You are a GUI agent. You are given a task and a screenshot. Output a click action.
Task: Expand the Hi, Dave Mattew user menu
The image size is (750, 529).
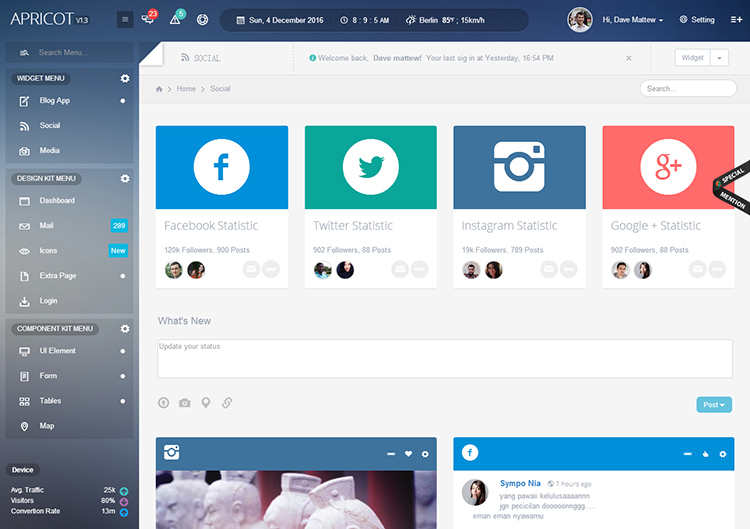632,20
